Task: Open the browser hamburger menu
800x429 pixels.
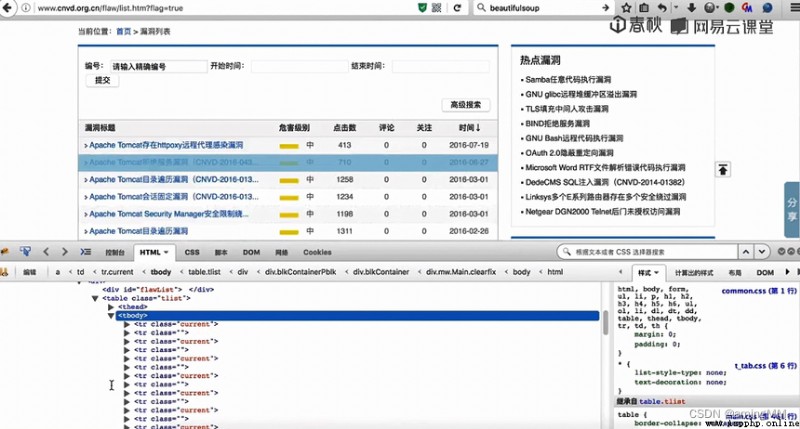Action: tap(794, 8)
